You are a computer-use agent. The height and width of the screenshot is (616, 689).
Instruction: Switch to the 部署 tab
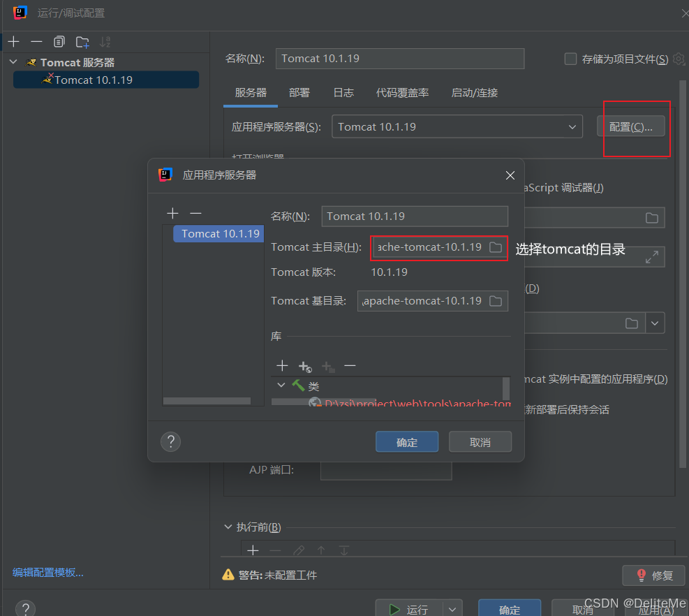point(299,93)
